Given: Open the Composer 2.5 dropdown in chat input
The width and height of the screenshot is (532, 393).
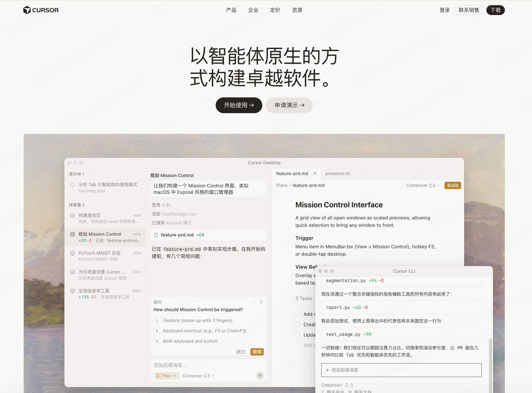Looking at the screenshot, I should (199, 376).
